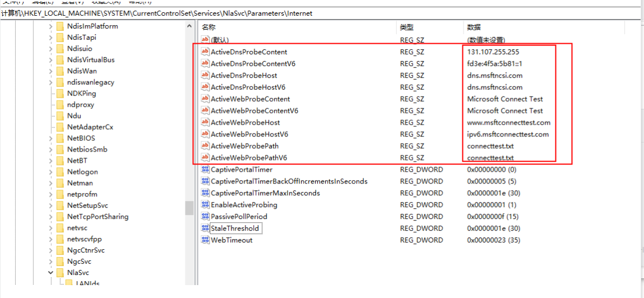Image resolution: width=644 pixels, height=298 pixels.
Task: Click the NDKPing folder icon
Action: [61, 93]
